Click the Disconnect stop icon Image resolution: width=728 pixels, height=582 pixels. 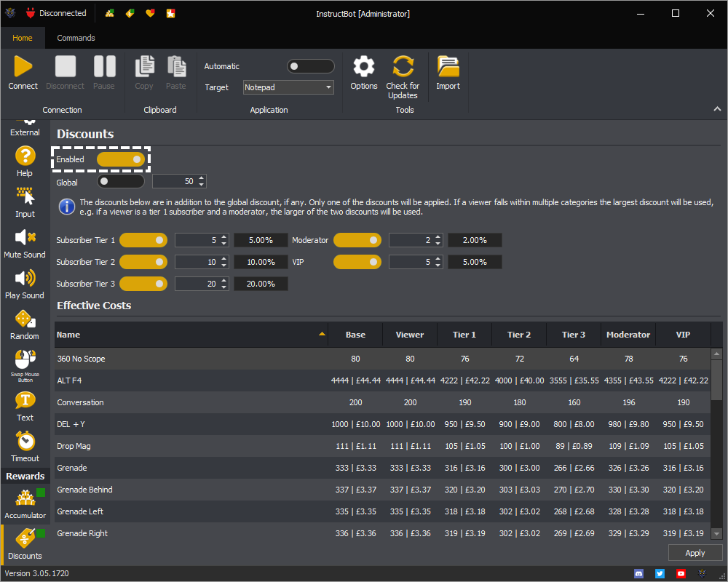point(65,66)
